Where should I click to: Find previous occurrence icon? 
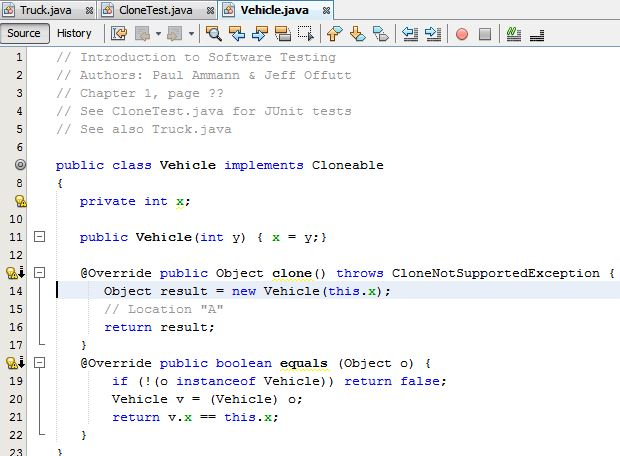pos(237,34)
